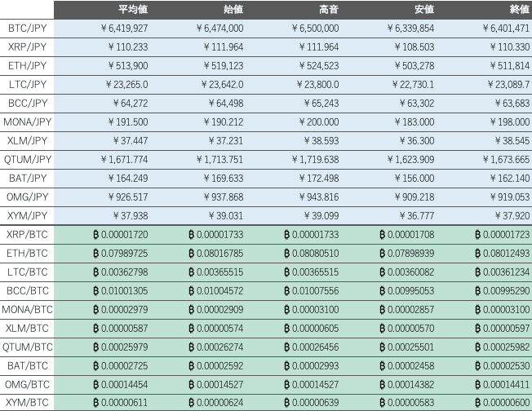Click BTC/JPY low value ¥6,339,854
This screenshot has height=411, width=532.
411,29
